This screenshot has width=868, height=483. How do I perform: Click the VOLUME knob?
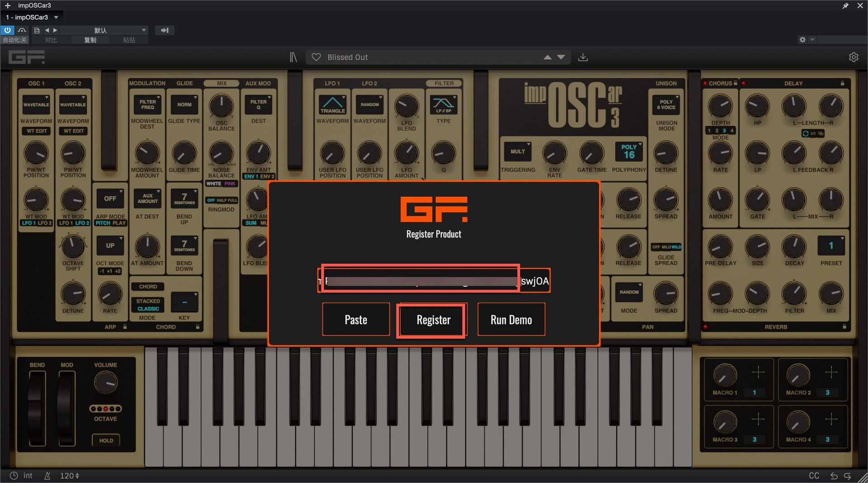[x=106, y=383]
